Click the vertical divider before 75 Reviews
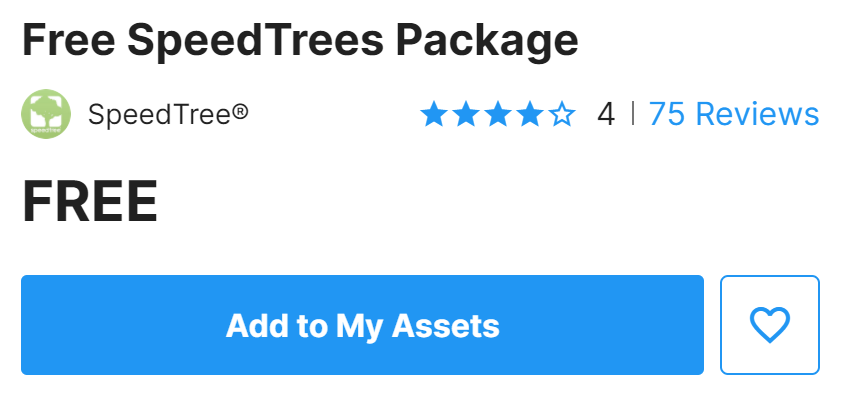The width and height of the screenshot is (845, 398). point(632,114)
